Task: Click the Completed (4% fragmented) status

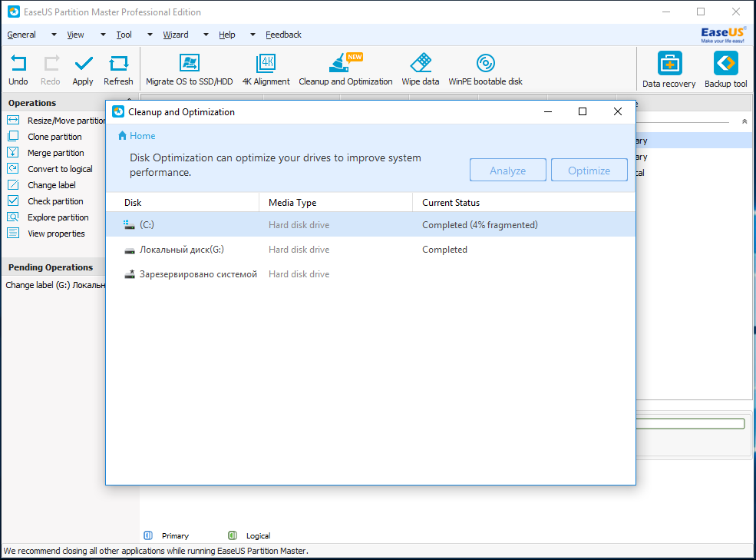Action: [480, 225]
